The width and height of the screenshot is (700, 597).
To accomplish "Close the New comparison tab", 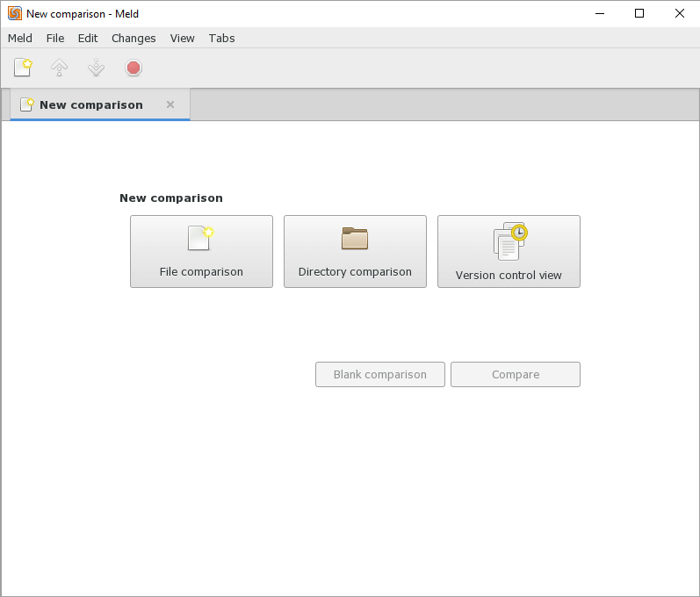I will pyautogui.click(x=170, y=104).
